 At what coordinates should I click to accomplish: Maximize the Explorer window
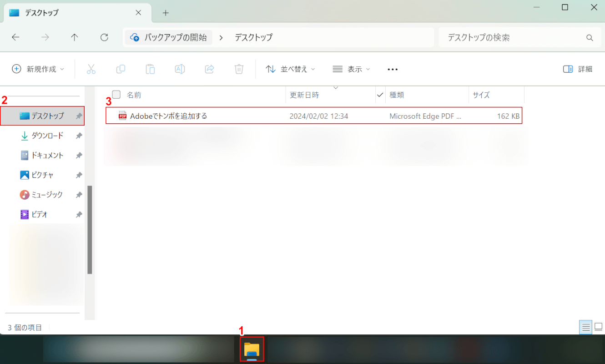565,7
